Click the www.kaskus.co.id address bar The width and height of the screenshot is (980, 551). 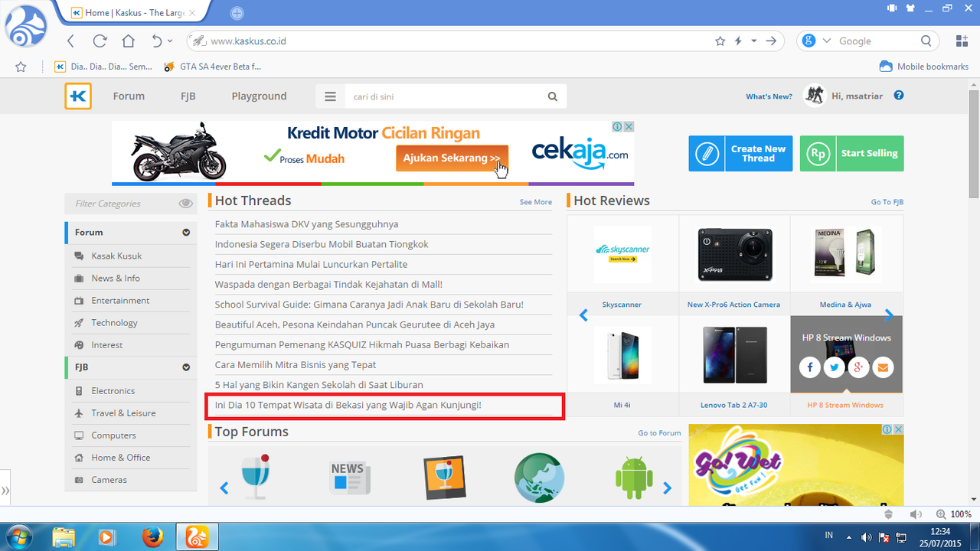click(x=459, y=41)
